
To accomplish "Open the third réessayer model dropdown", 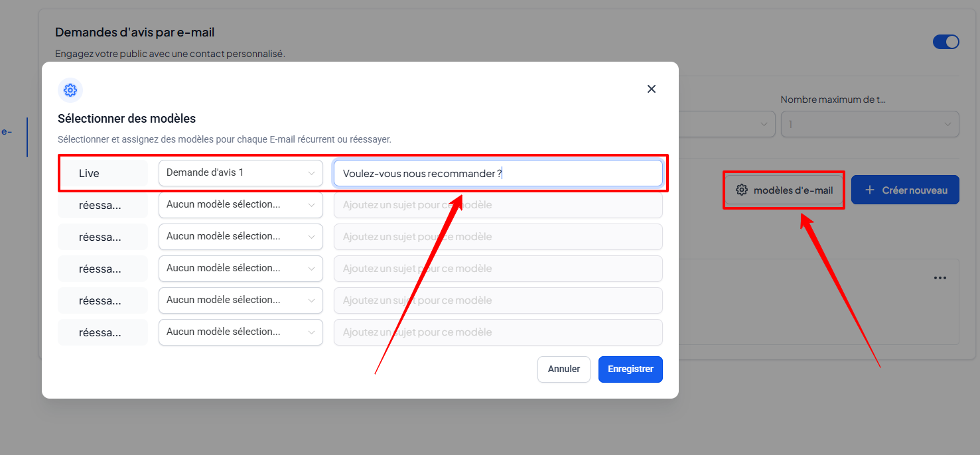I will (240, 269).
